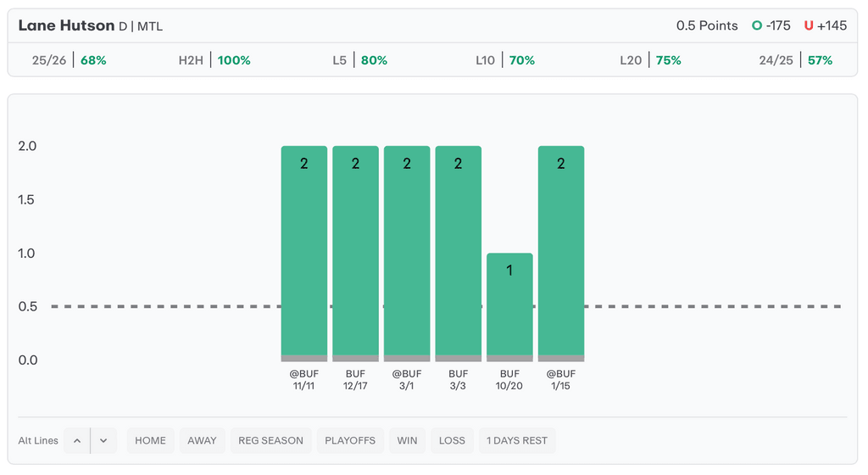The height and width of the screenshot is (475, 868).
Task: Click the Alt Lines down arrow
Action: coord(103,440)
